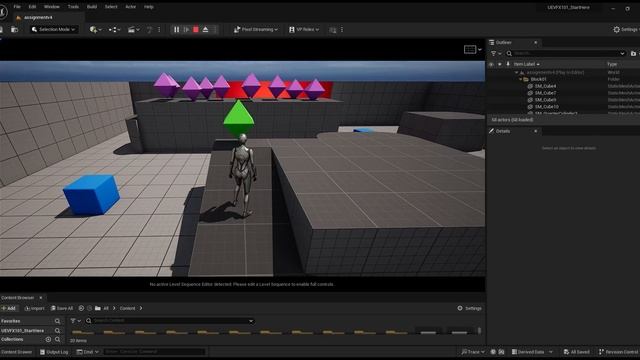The height and width of the screenshot is (360, 640).
Task: Open the Blueprints toolbar dropdown
Action: point(114,29)
